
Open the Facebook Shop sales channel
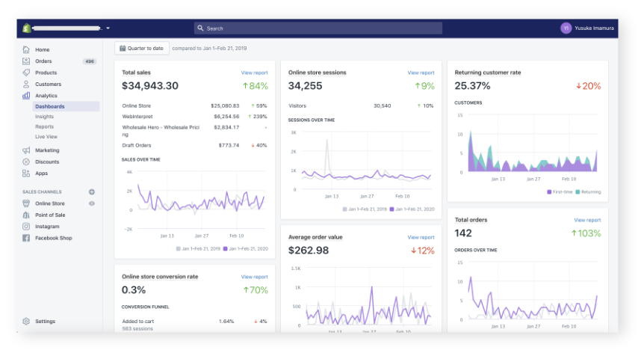[53, 238]
